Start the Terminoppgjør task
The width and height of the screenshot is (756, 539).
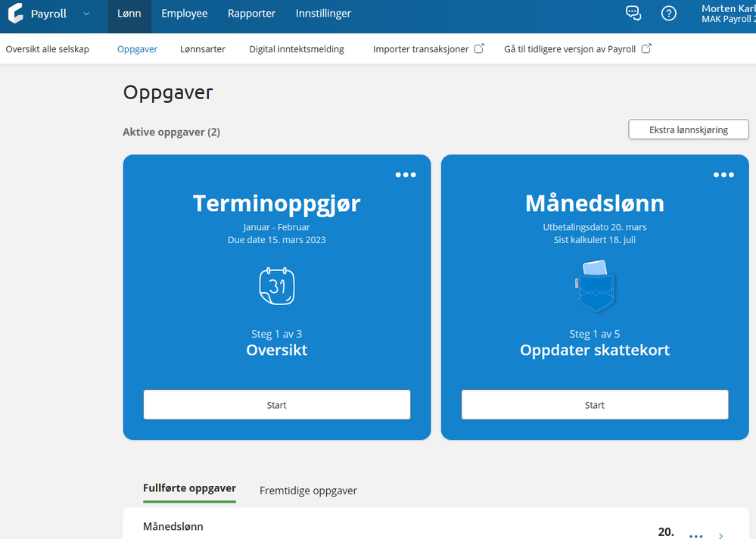click(277, 404)
